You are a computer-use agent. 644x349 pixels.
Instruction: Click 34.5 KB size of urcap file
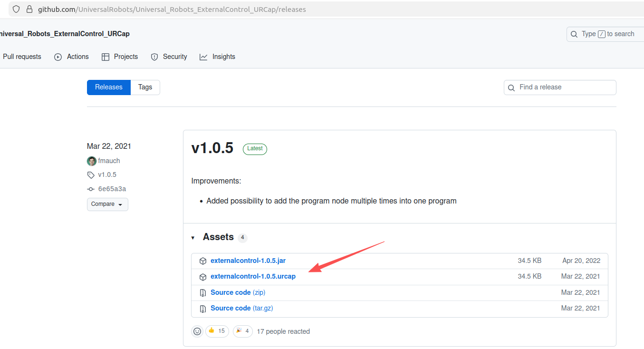529,276
